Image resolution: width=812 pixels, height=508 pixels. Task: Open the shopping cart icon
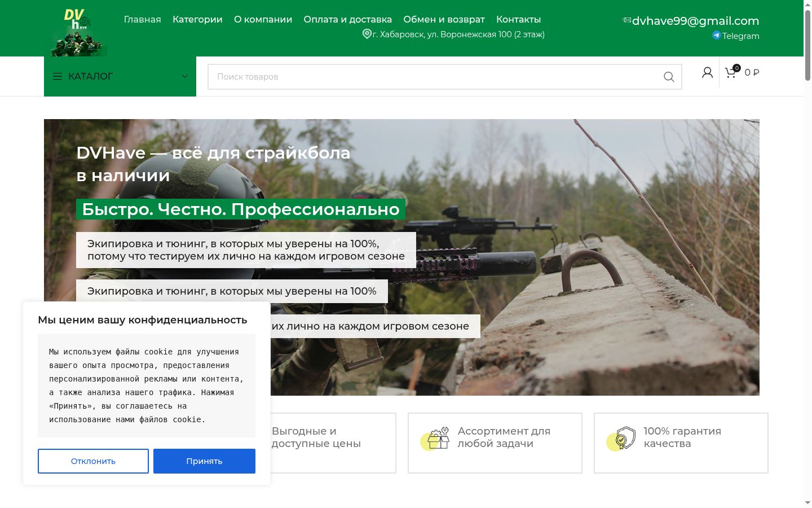[731, 72]
